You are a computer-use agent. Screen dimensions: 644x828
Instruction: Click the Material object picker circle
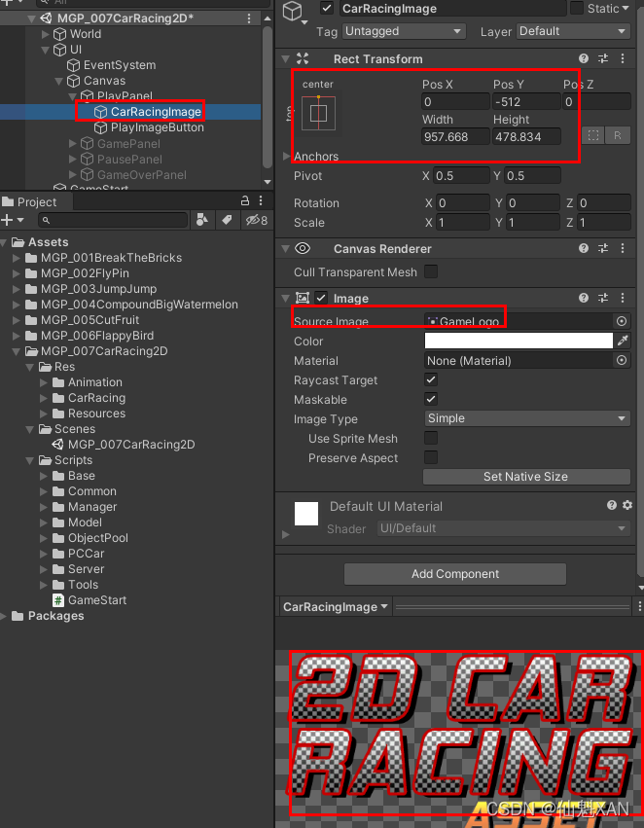pyautogui.click(x=622, y=360)
